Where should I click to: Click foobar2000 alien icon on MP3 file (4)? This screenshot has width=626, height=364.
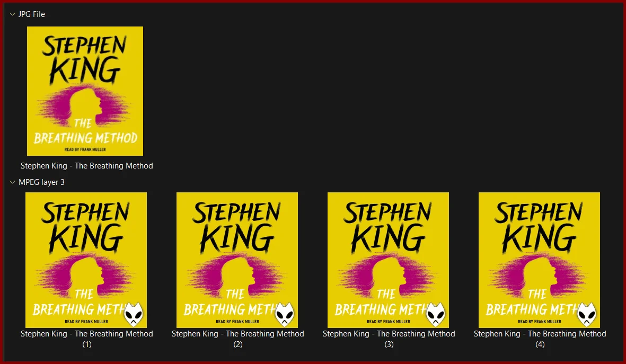click(587, 315)
